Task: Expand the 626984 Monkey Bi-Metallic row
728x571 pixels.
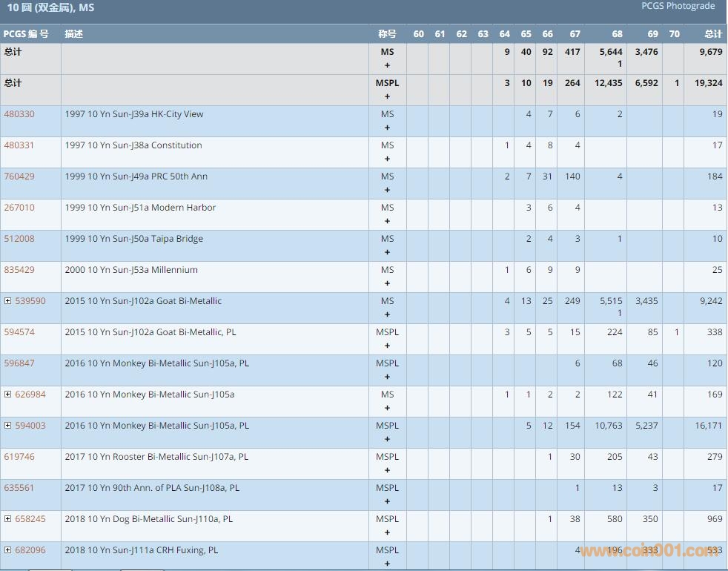Action: pyautogui.click(x=8, y=395)
